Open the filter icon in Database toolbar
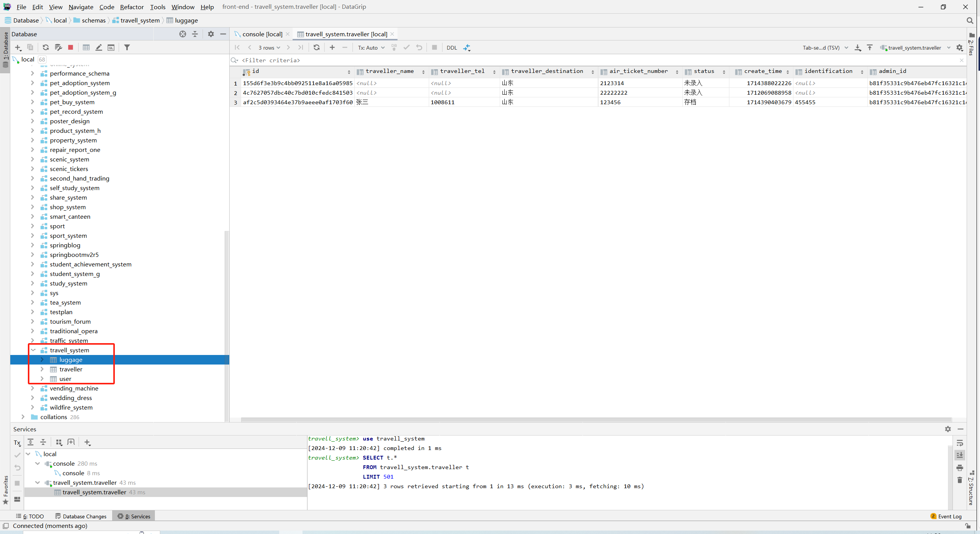The width and height of the screenshot is (980, 534). [127, 47]
